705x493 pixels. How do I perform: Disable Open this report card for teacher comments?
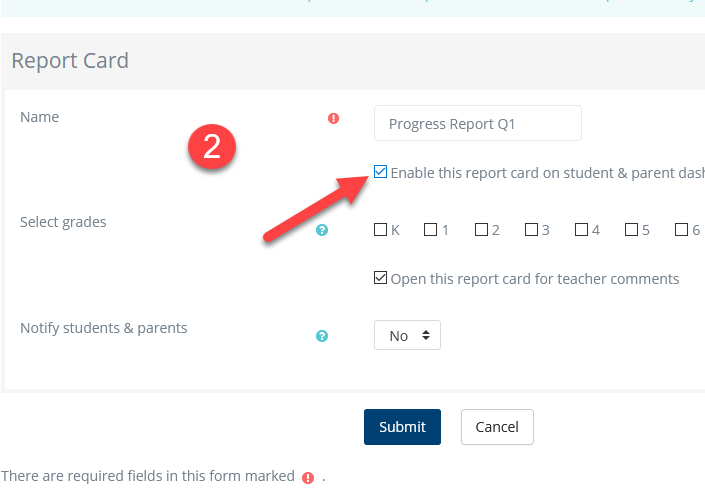380,278
